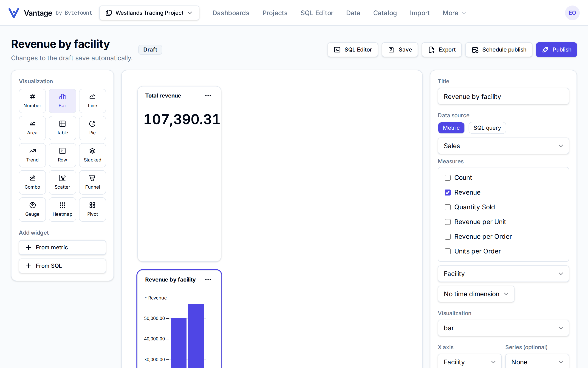Screen dimensions: 588x368
Task: Select the Pie chart visualization
Action: coord(92,128)
